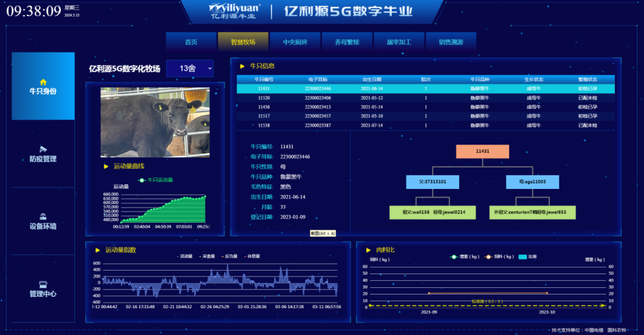The width and height of the screenshot is (644, 335).
Task: Select cow row 11517 in table
Action: pyautogui.click(x=426, y=116)
